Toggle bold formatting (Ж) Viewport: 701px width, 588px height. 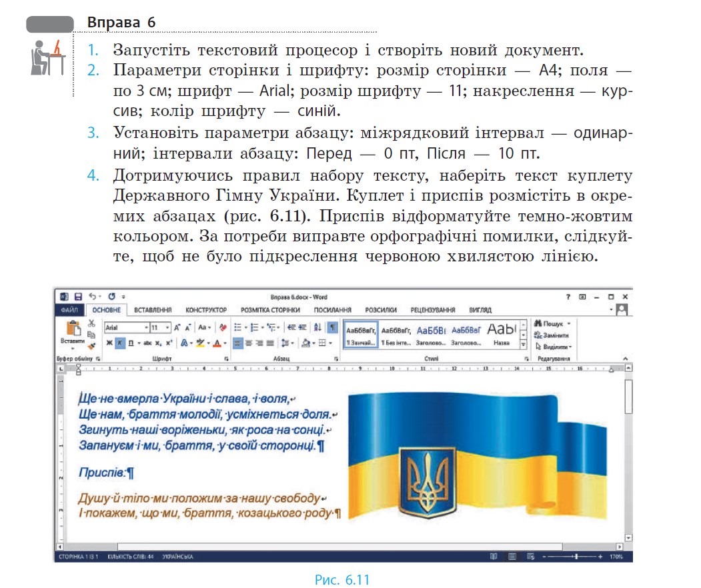coord(109,343)
